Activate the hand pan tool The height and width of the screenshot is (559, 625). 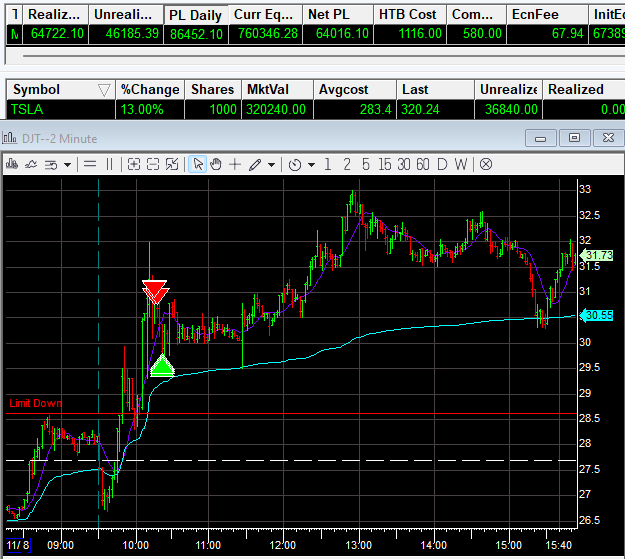[216, 164]
